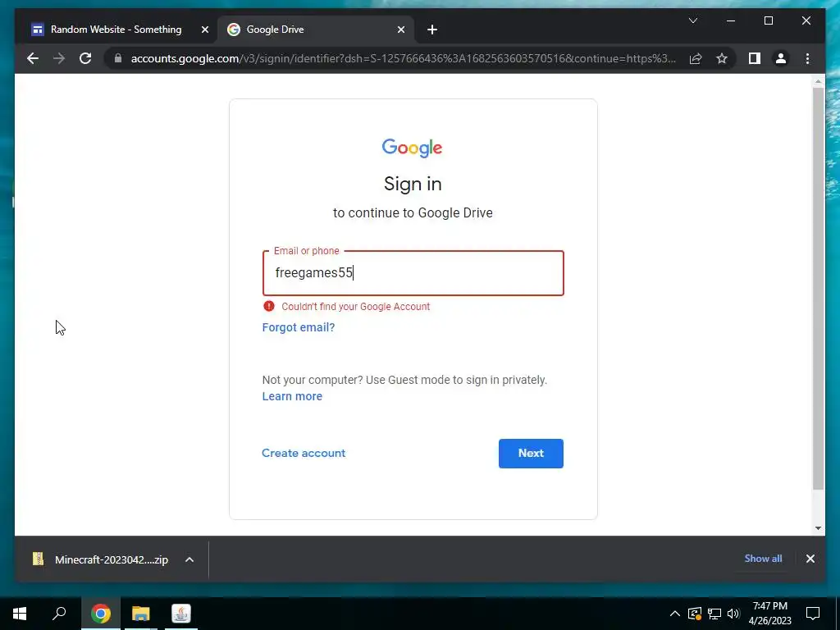840x630 pixels.
Task: Click the padlock site info icon
Action: click(x=118, y=58)
